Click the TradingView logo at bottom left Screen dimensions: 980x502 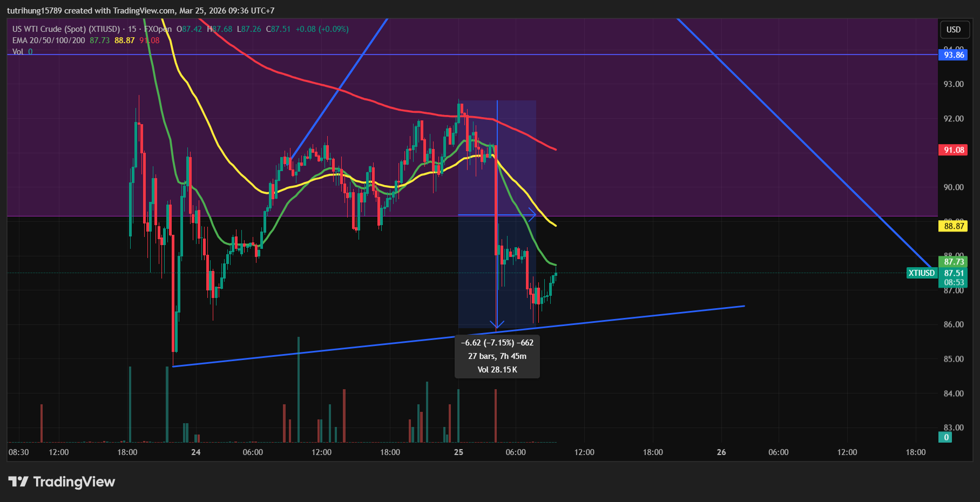point(62,481)
